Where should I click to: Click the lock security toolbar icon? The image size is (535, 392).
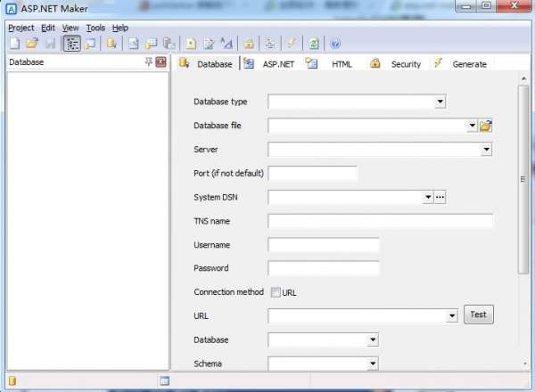pos(249,44)
